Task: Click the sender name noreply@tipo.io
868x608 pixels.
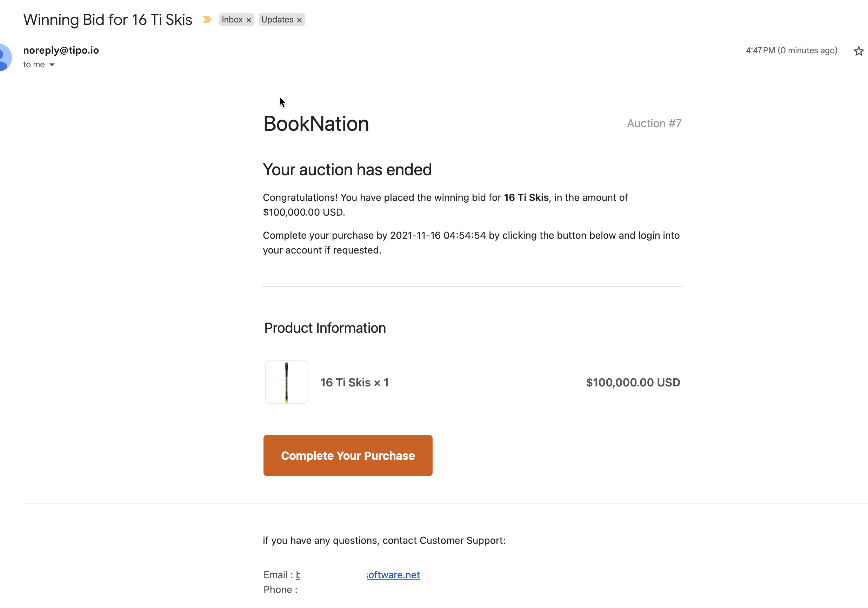Action: 61,50
